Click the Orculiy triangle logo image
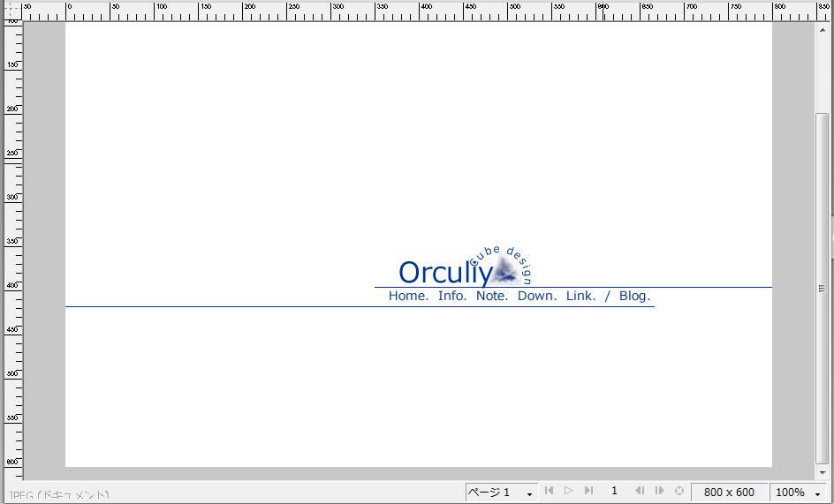834x504 pixels. (x=504, y=270)
